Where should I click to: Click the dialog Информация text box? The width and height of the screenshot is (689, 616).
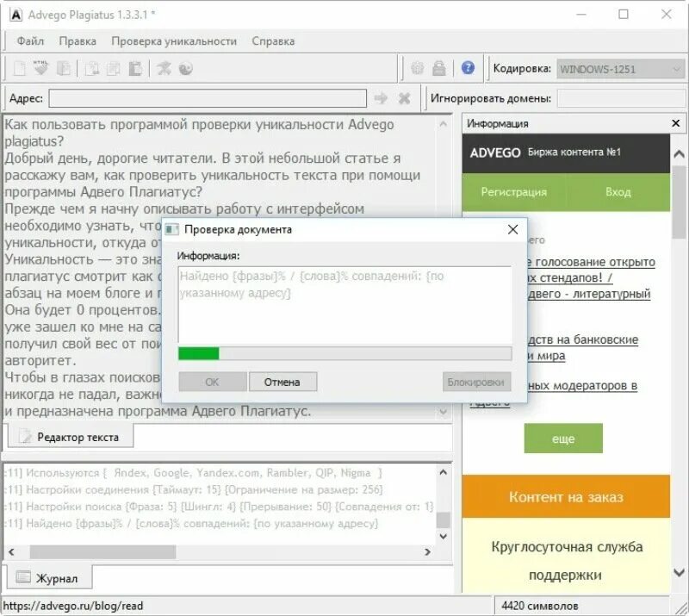click(345, 304)
